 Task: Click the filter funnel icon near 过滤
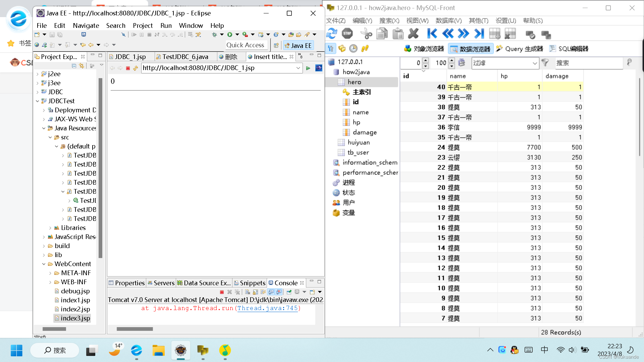[545, 63]
